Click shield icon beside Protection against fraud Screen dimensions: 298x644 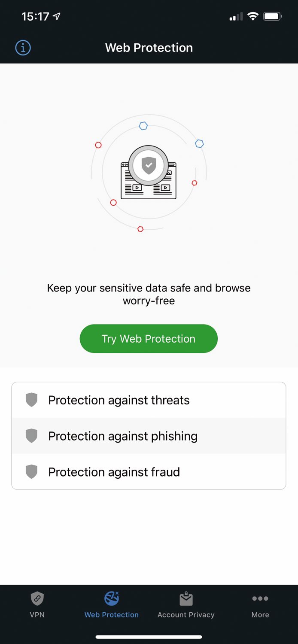click(x=31, y=472)
